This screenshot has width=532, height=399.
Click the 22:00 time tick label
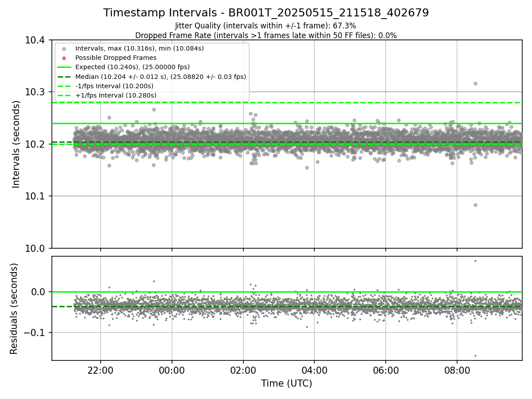[x=100, y=370]
